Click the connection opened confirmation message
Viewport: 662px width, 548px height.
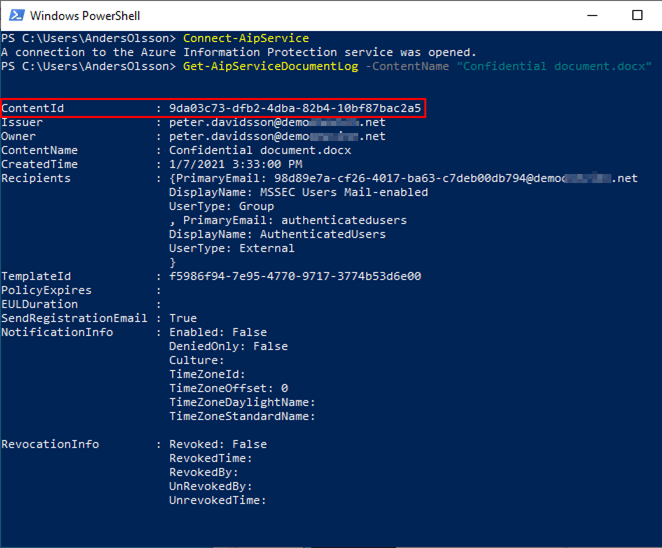[239, 52]
